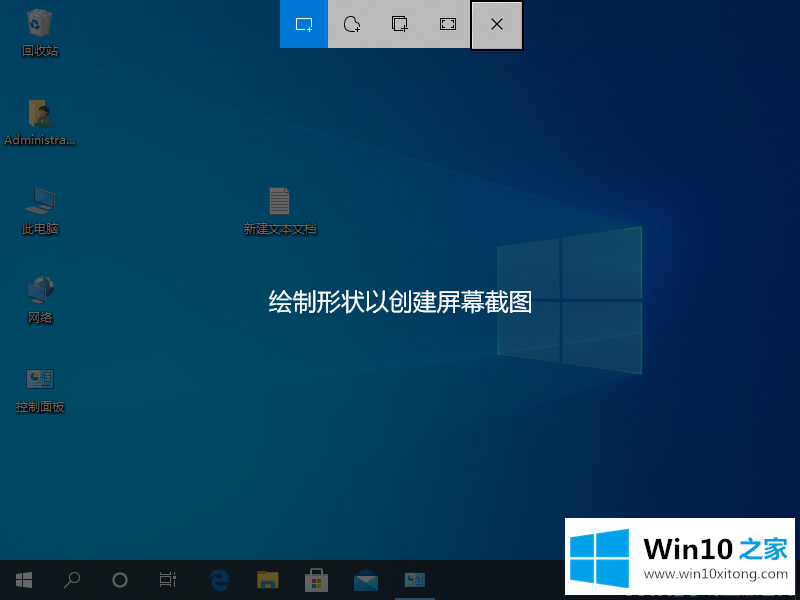Select the 新建文本文档 file icon
The height and width of the screenshot is (600, 800).
coord(280,201)
